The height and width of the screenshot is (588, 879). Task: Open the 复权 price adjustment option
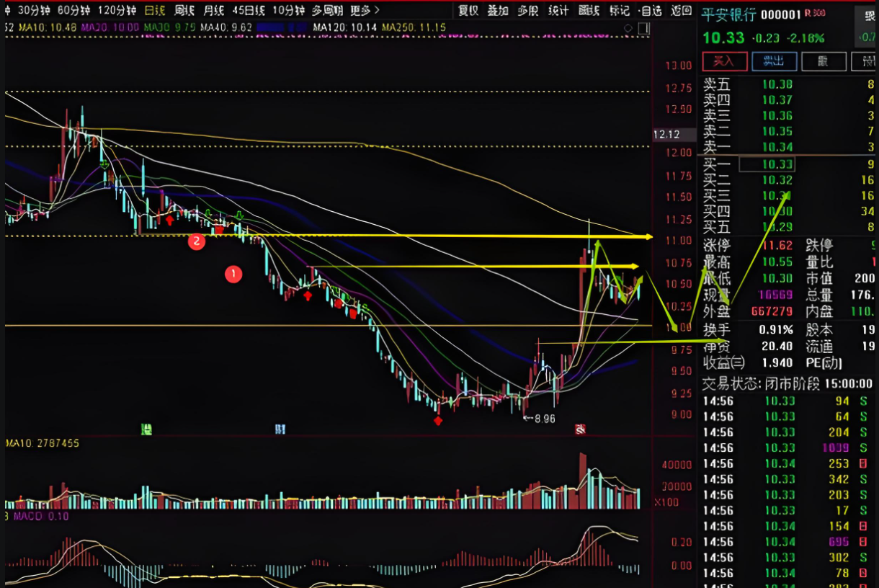[x=468, y=10]
